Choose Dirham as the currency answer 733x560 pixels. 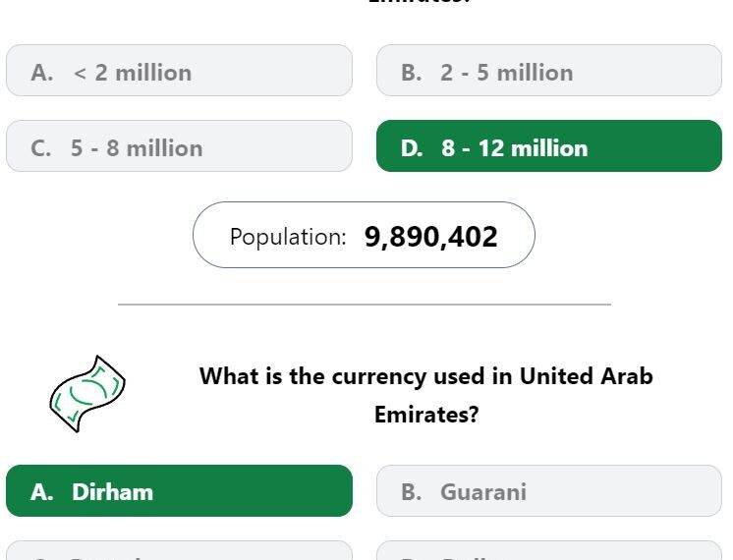pos(179,491)
